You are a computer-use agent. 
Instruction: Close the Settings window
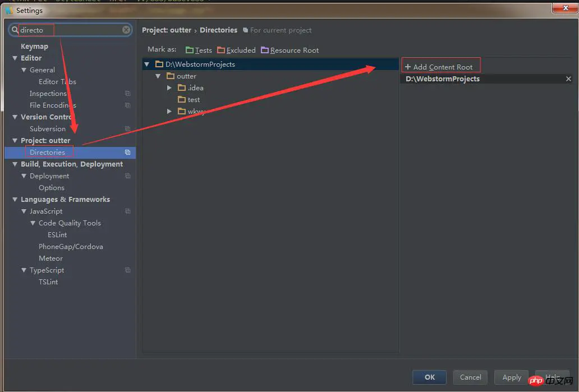click(x=565, y=8)
